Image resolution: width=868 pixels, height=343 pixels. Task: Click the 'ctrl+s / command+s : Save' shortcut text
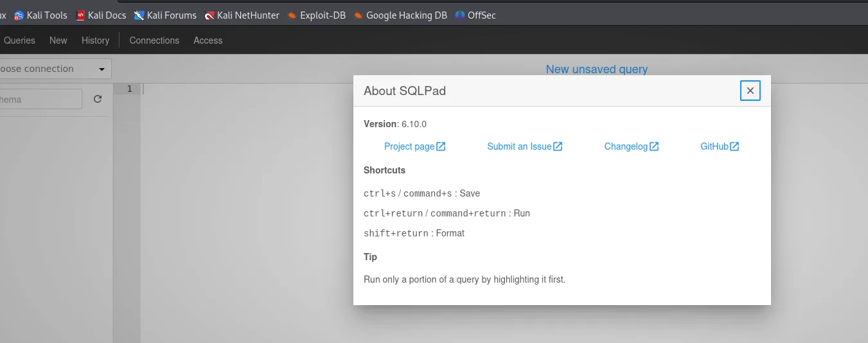click(422, 193)
